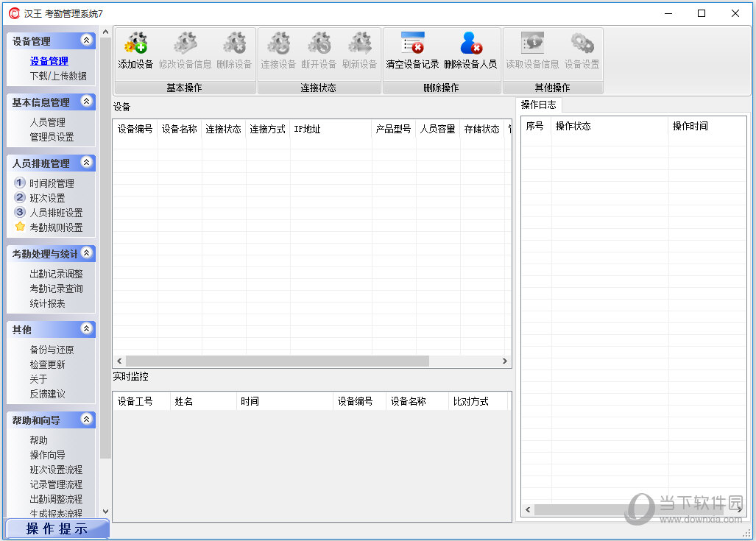
Task: Click star icon beside 考勤规则设置
Action: pos(20,227)
